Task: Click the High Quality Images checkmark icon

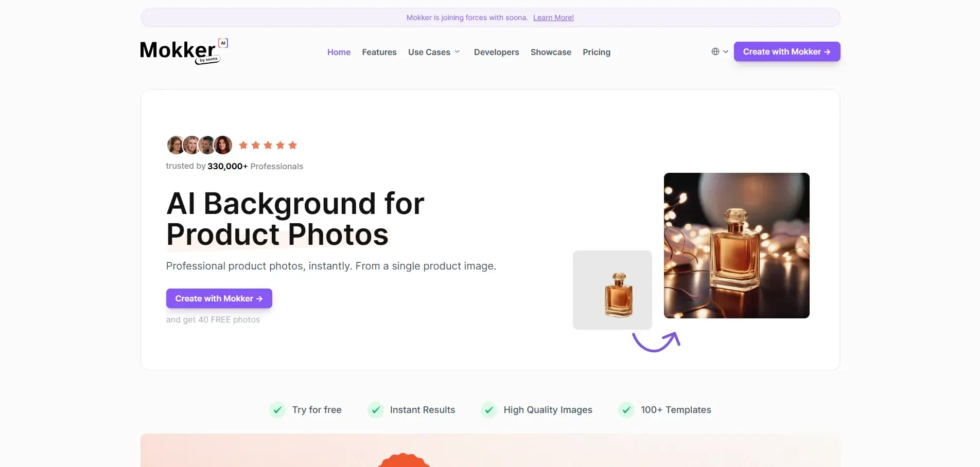Action: 489,410
